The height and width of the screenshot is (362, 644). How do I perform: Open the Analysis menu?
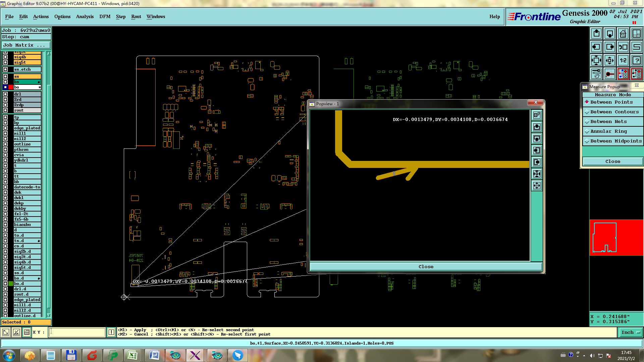(85, 16)
